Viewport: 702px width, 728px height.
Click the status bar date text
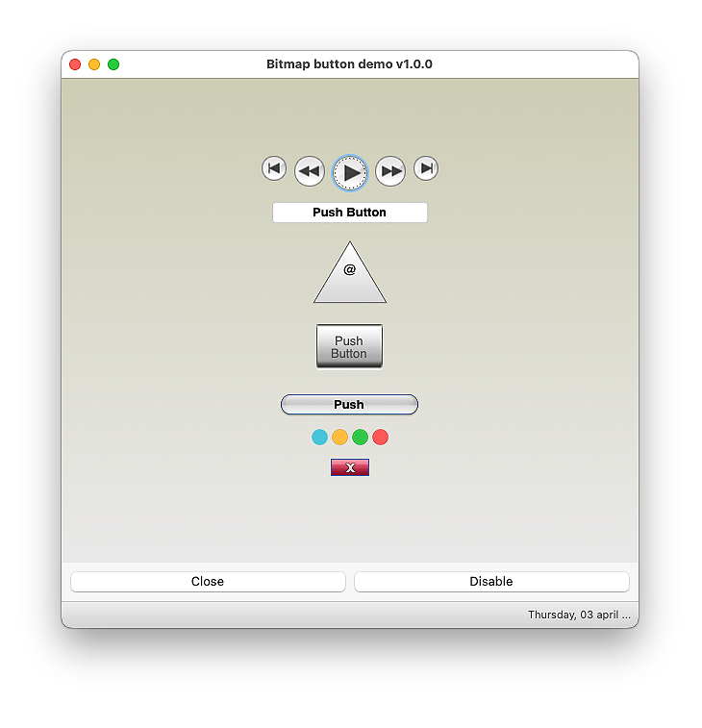click(x=579, y=615)
